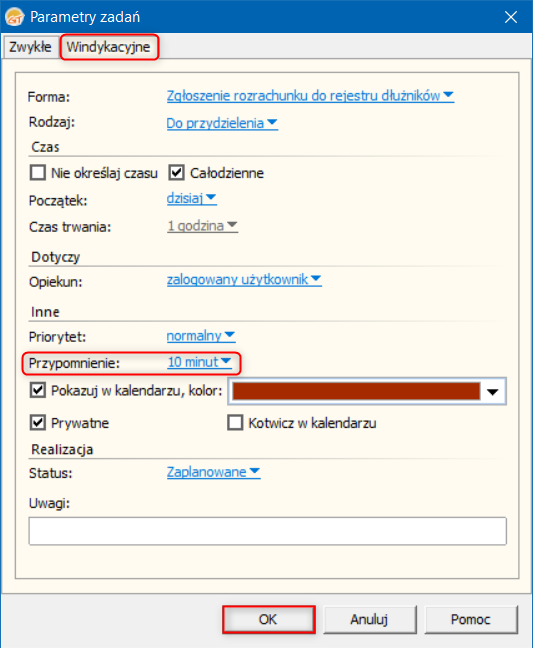Close the Parametry zadań dialog
Image resolution: width=533 pixels, height=648 pixels.
(x=511, y=17)
